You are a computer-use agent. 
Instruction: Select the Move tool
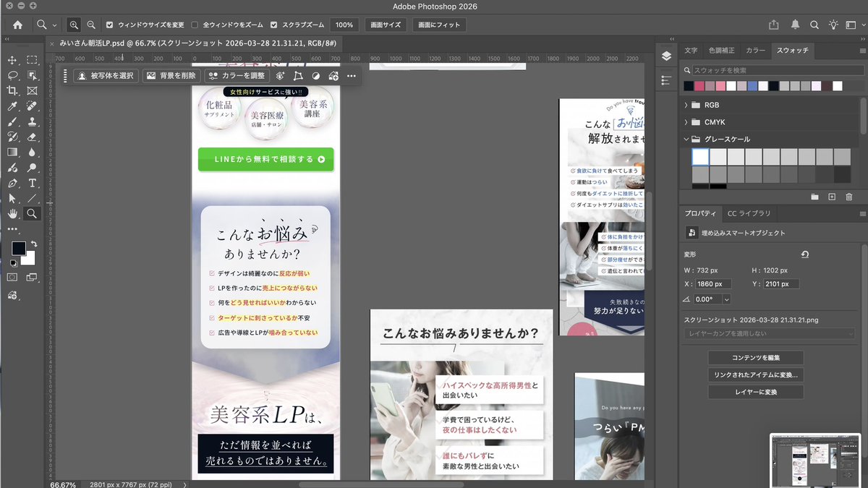pyautogui.click(x=12, y=61)
